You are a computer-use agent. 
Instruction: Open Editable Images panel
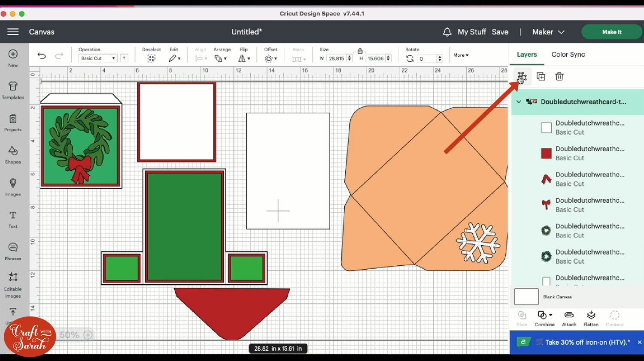tap(13, 285)
